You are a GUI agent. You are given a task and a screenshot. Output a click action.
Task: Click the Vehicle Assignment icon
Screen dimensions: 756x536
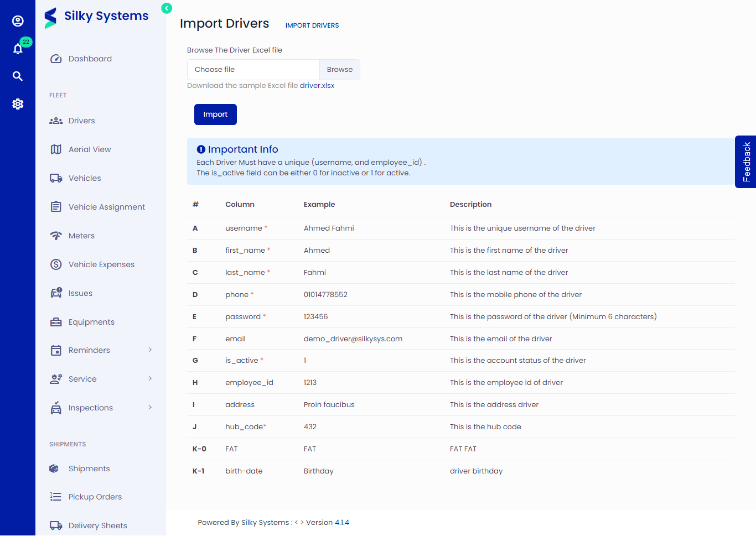(55, 206)
